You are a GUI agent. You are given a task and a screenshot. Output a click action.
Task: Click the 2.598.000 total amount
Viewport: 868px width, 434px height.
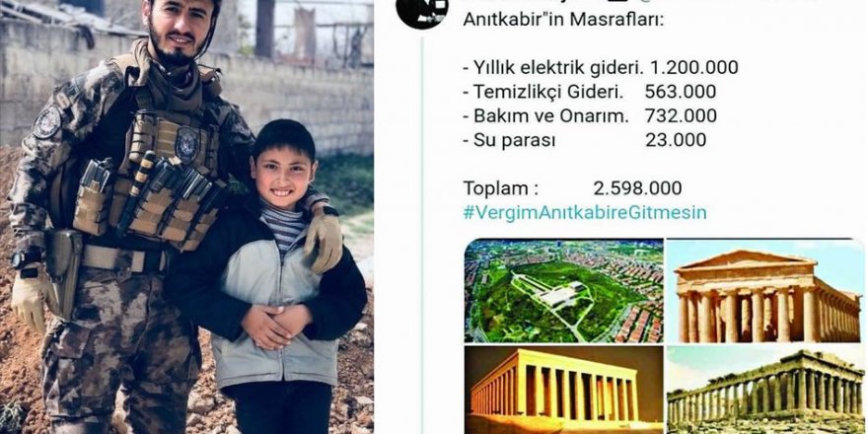(x=638, y=188)
